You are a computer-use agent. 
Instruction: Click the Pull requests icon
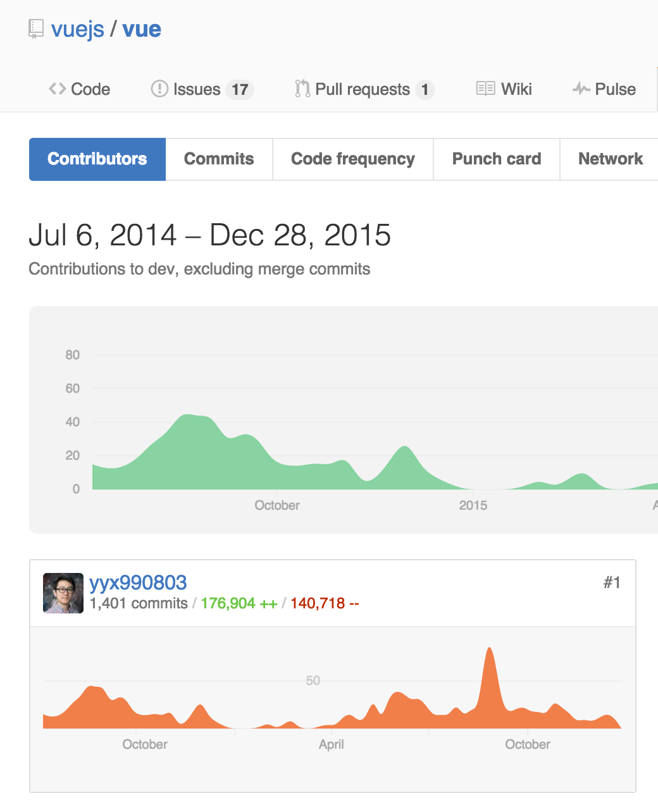coord(302,89)
